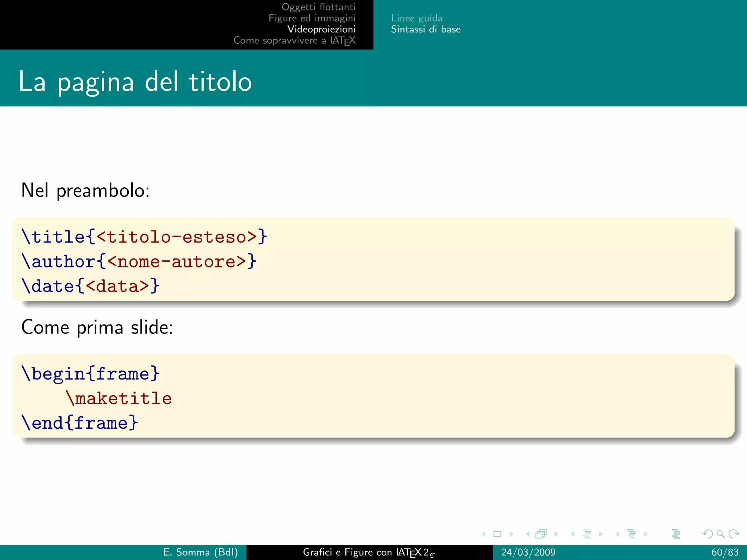Select the Sintassi di base subsection
Screen dimensions: 747x560
click(x=426, y=30)
